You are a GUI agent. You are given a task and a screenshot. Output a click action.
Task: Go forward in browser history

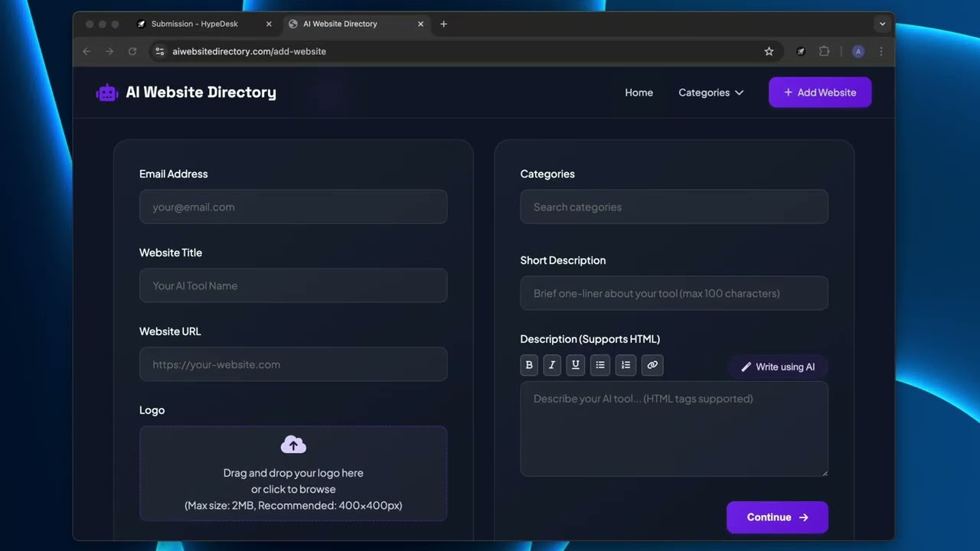pyautogui.click(x=109, y=51)
